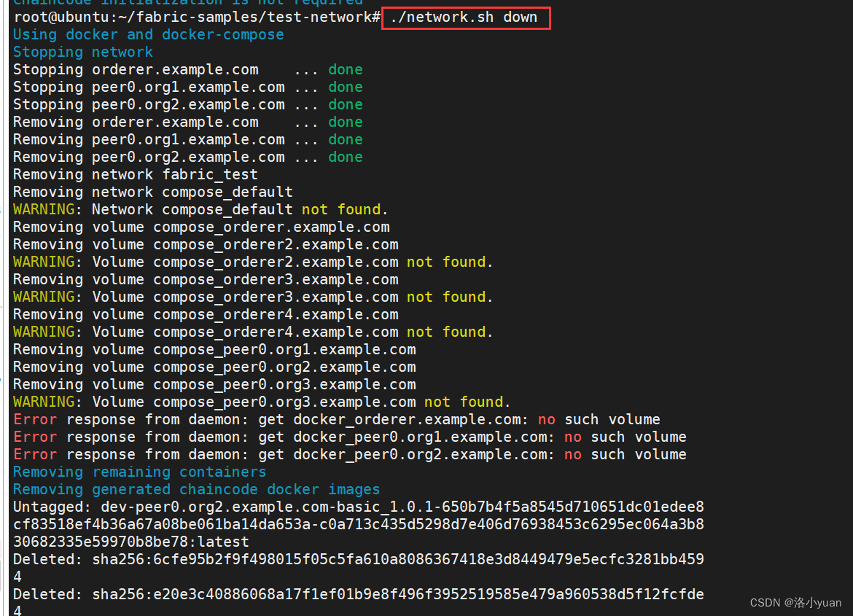Screen dimensions: 853x616
Task: Click 'Removing peer0.org1.example.com' line
Action: (x=187, y=139)
